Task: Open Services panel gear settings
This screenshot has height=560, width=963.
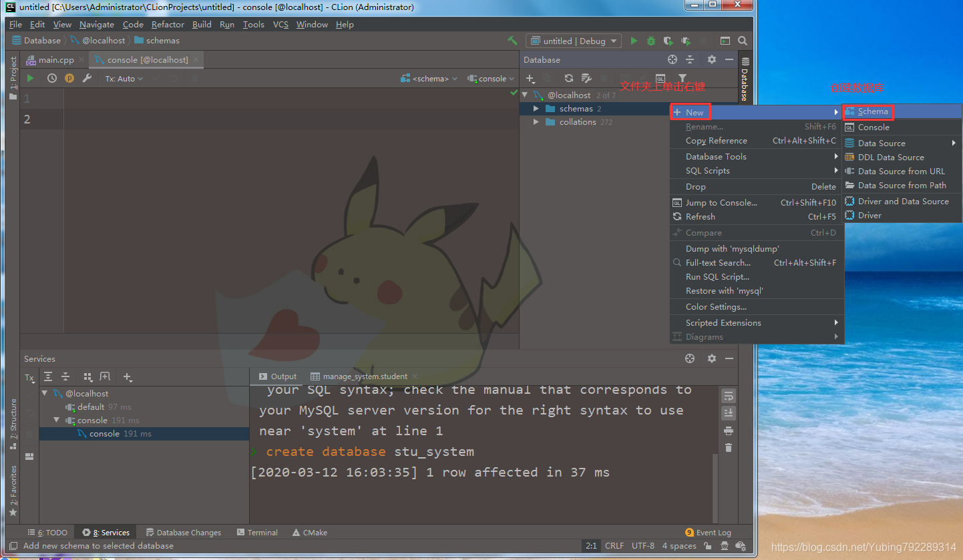Action: coord(712,358)
